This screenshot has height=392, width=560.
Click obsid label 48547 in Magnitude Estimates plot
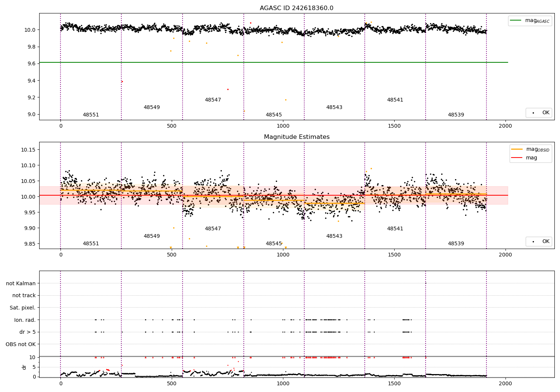213,229
